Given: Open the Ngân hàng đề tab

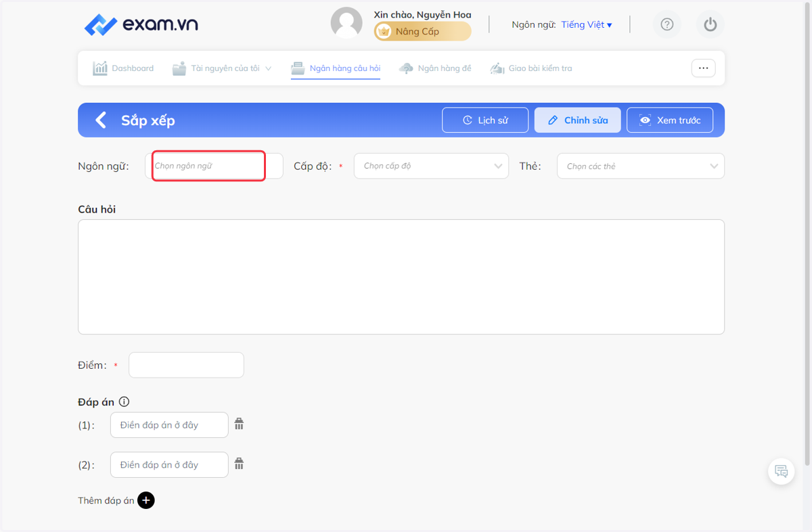Looking at the screenshot, I should pyautogui.click(x=435, y=68).
